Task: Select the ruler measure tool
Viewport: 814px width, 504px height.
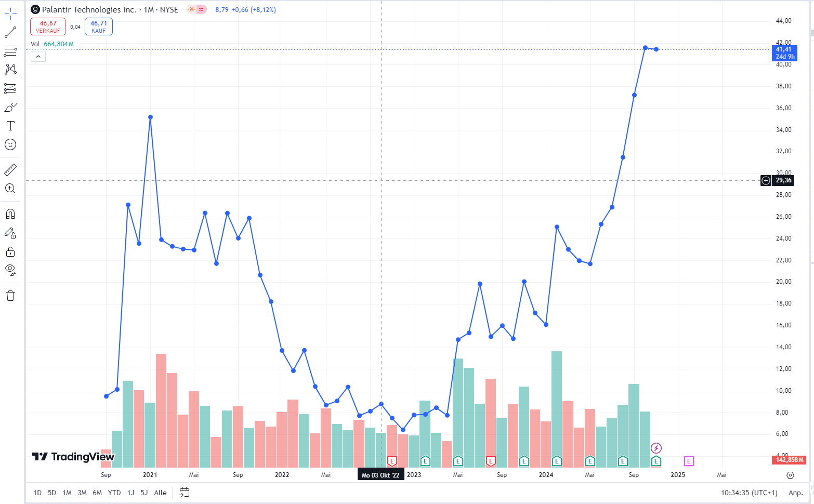Action: pyautogui.click(x=10, y=169)
